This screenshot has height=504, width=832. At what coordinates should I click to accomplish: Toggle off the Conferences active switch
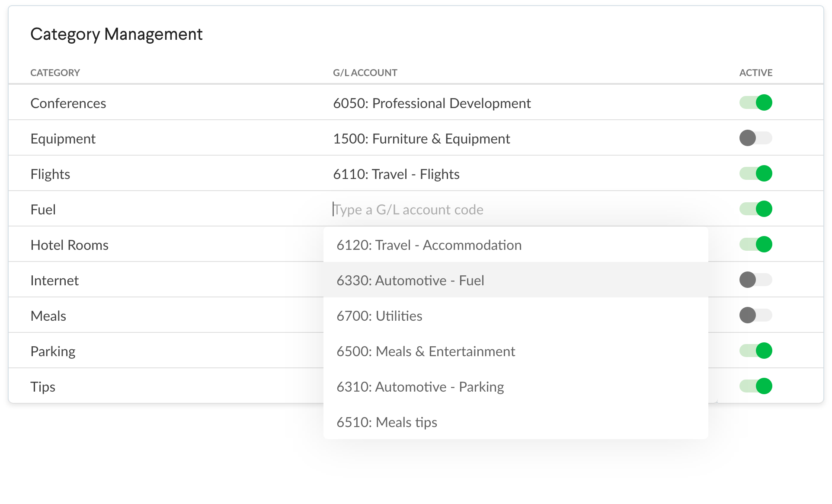(755, 103)
